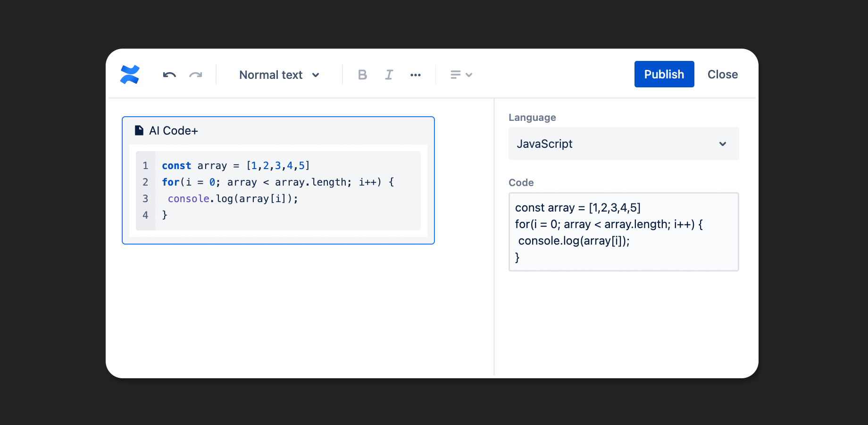
Task: Toggle bold formatting
Action: (362, 75)
